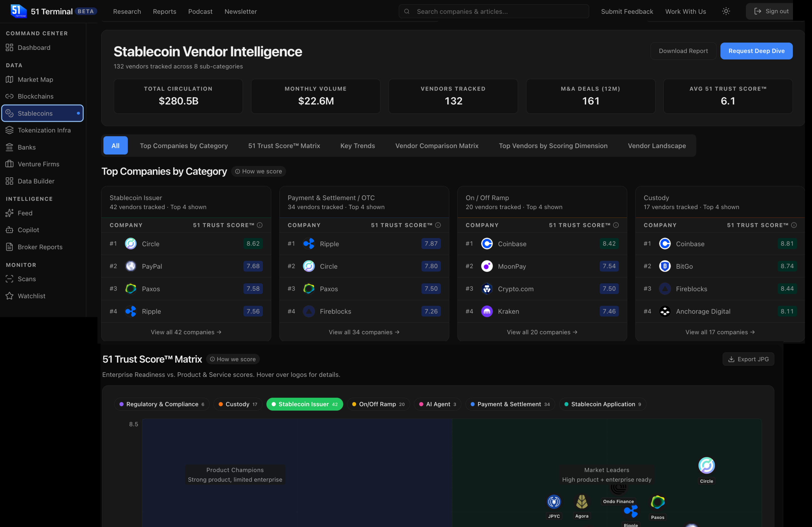812x527 pixels.
Task: Open Copilot in the sidebar
Action: (43, 230)
